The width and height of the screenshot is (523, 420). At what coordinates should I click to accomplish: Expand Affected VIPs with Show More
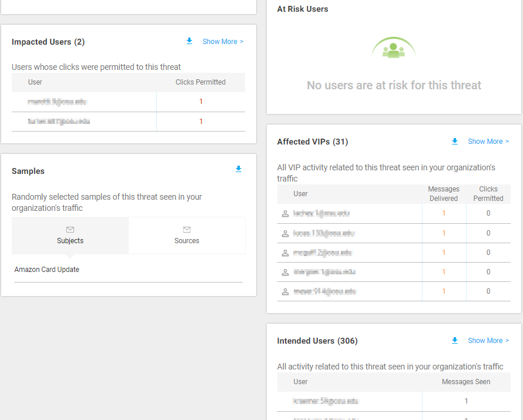[488, 142]
